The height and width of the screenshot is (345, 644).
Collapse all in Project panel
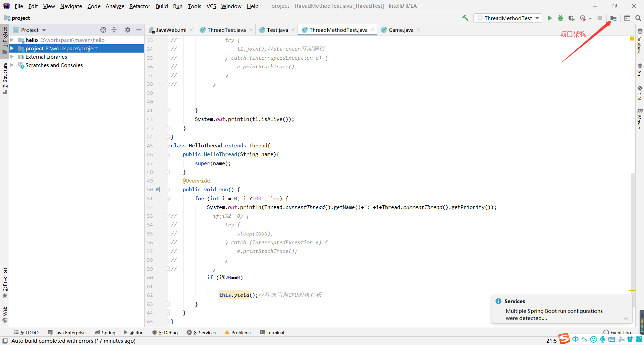coord(114,30)
